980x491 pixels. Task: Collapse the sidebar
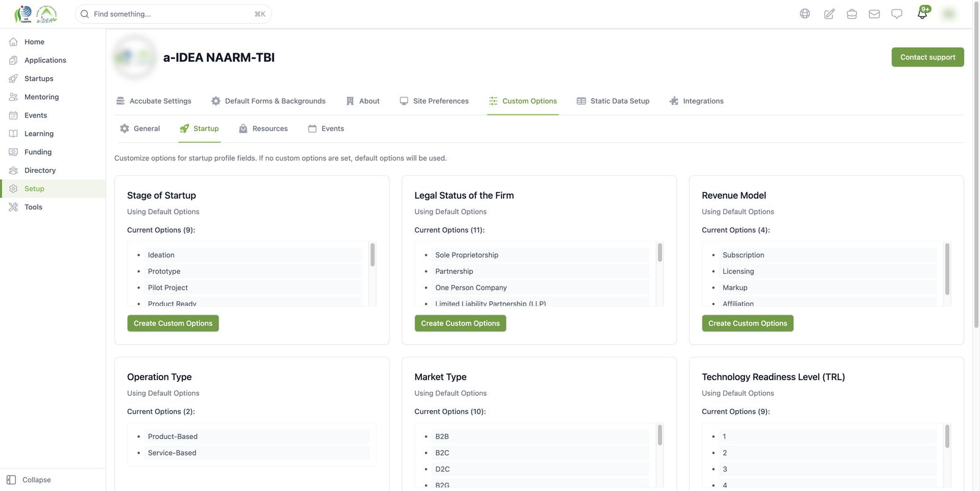[x=29, y=480]
